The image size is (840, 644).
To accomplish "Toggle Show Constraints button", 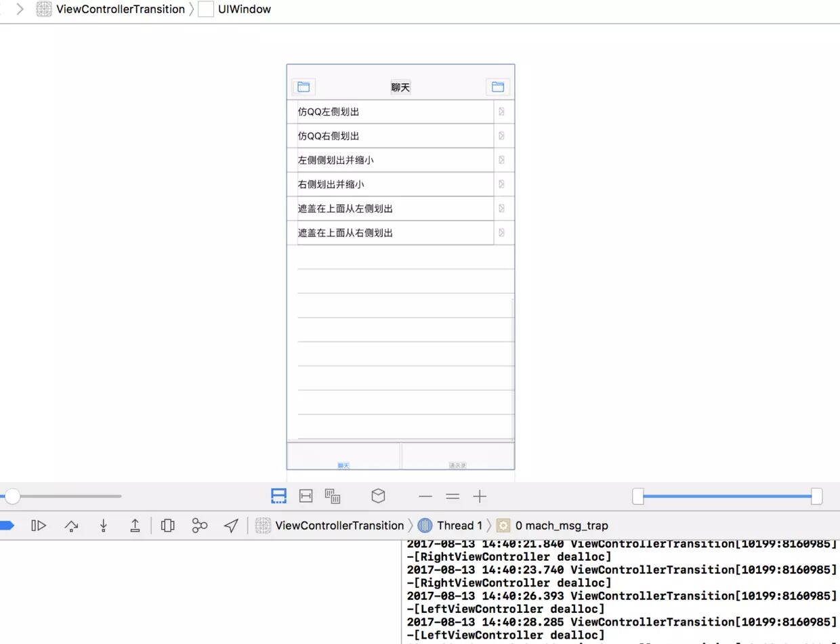I will 306,496.
